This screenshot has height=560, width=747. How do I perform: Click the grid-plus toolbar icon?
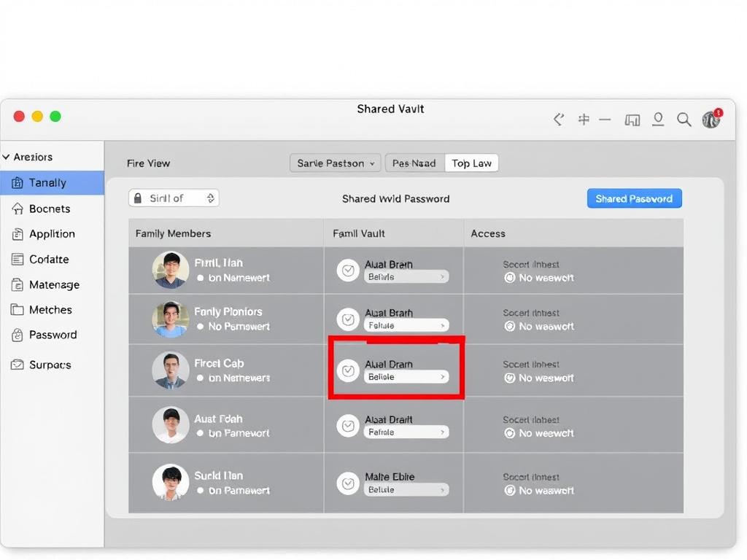tap(584, 119)
